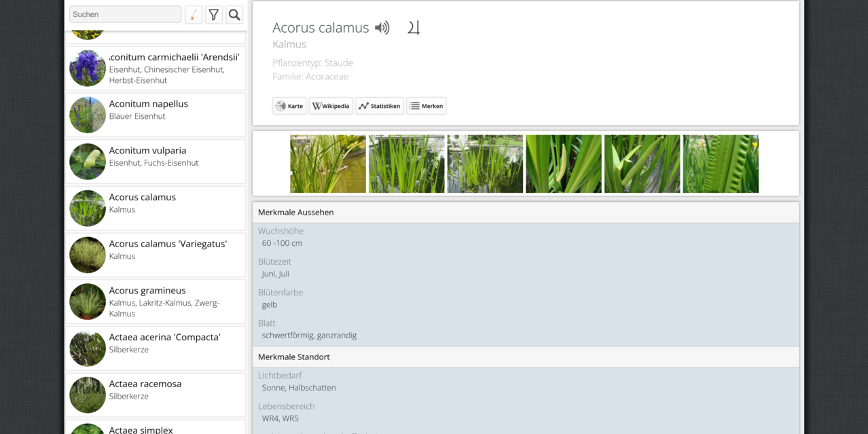
Task: Click the 'Sonne, Halbschatten' light value
Action: [299, 388]
